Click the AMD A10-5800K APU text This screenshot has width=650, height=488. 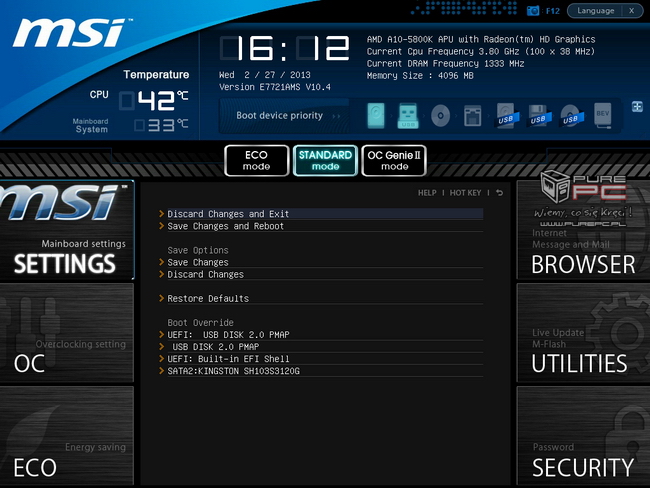[481, 39]
